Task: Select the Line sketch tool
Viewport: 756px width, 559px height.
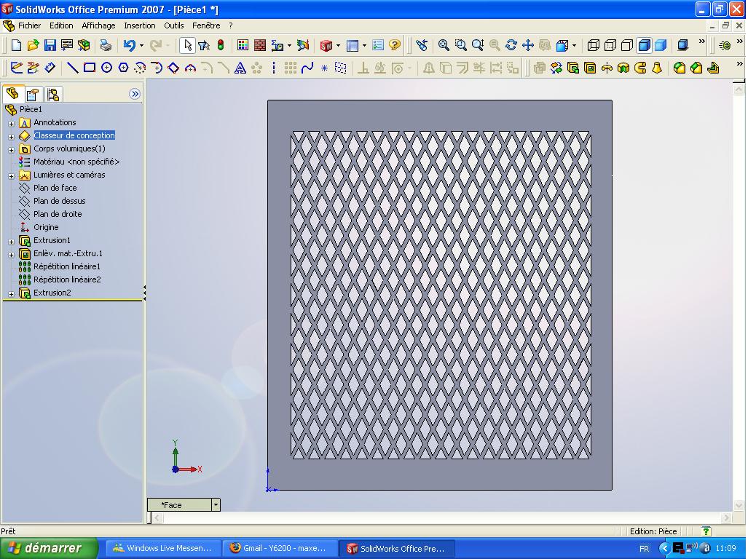Action: click(x=73, y=68)
